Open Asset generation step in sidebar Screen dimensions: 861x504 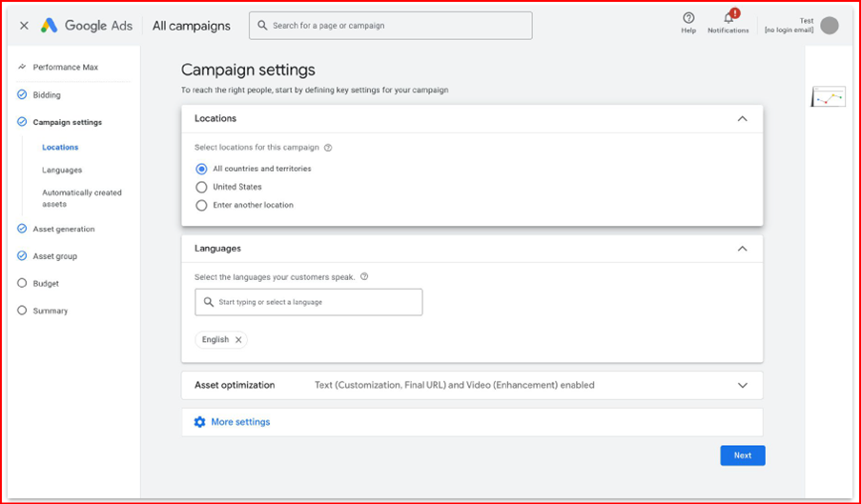point(63,229)
